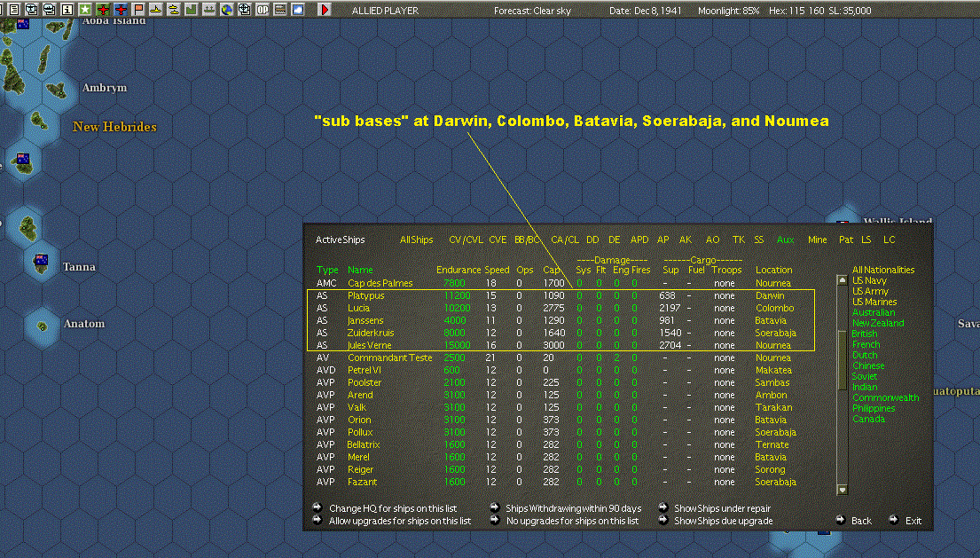Click the Exit button
Image resolution: width=980 pixels, height=558 pixels.
(x=913, y=521)
